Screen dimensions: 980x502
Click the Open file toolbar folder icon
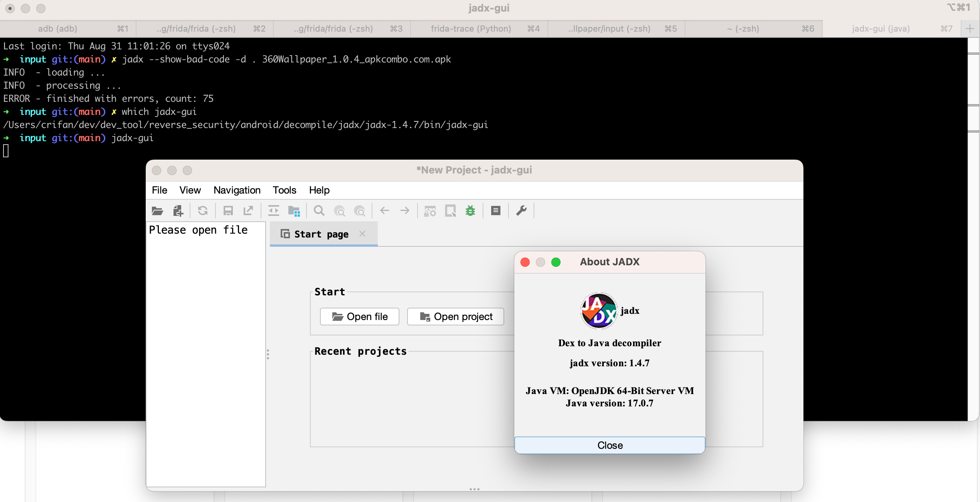157,211
